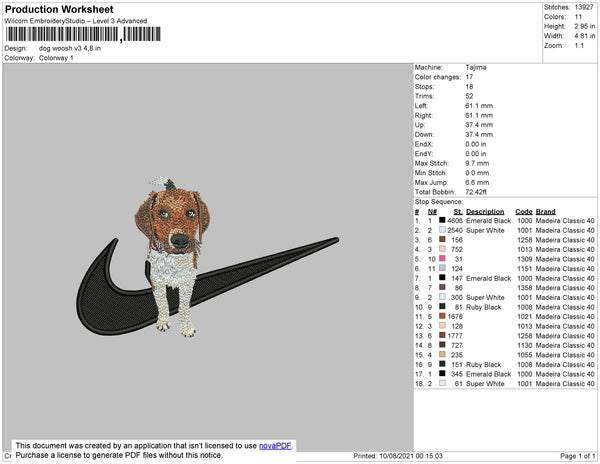
Task: Click the Total Bobbin value 72.42ft
Action: [476, 192]
